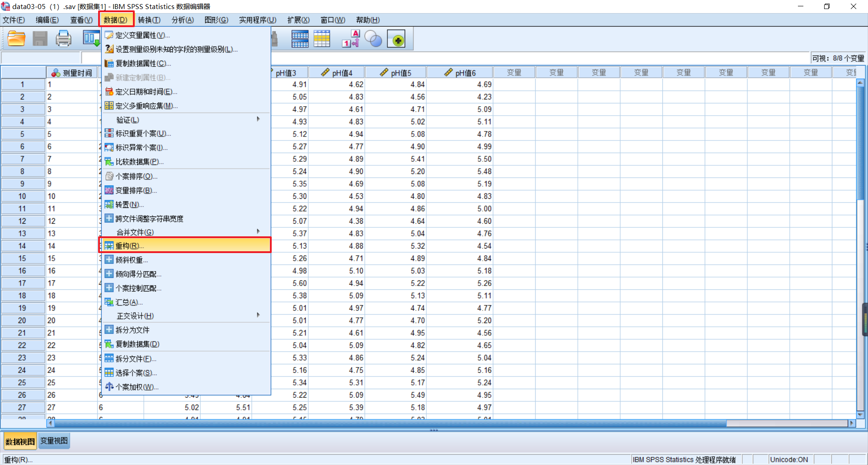Select the pH值4 column header
Viewport: 868px width, 465px height.
click(337, 73)
